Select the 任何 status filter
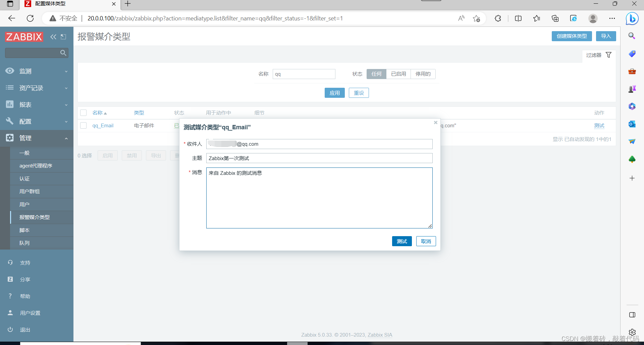The width and height of the screenshot is (644, 345). point(376,74)
